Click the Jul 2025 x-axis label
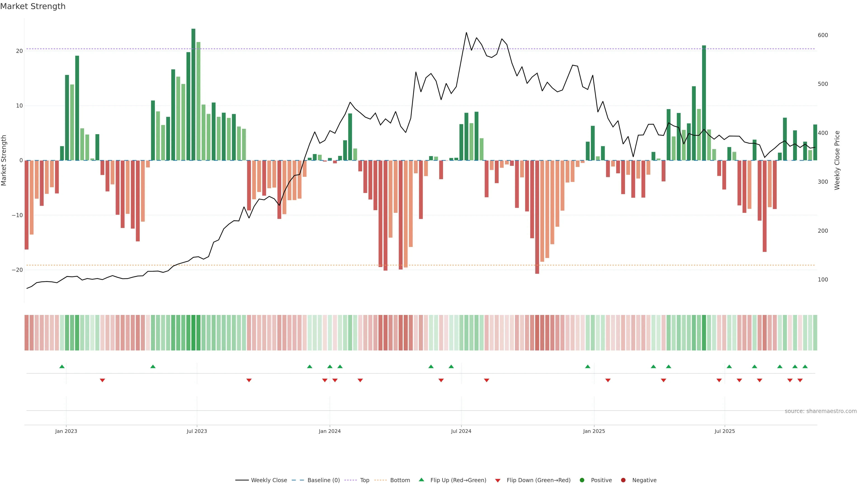Image resolution: width=868 pixels, height=488 pixels. click(724, 431)
